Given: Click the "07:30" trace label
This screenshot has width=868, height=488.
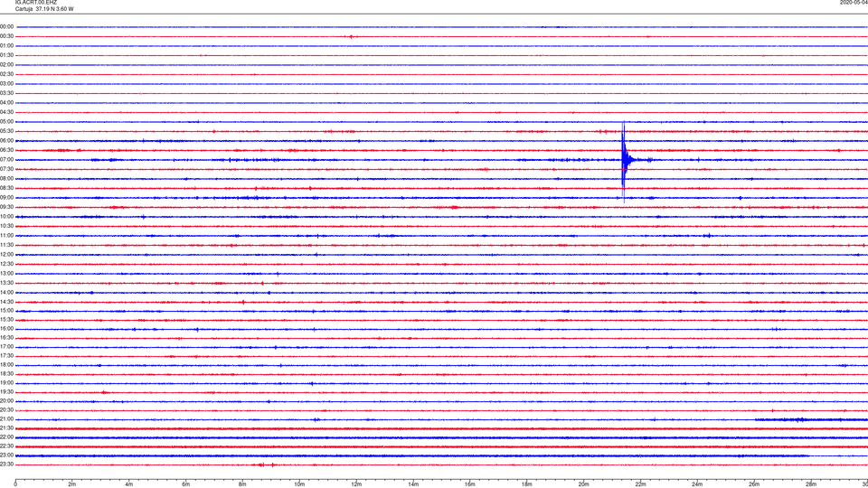Looking at the screenshot, I should 6,169.
